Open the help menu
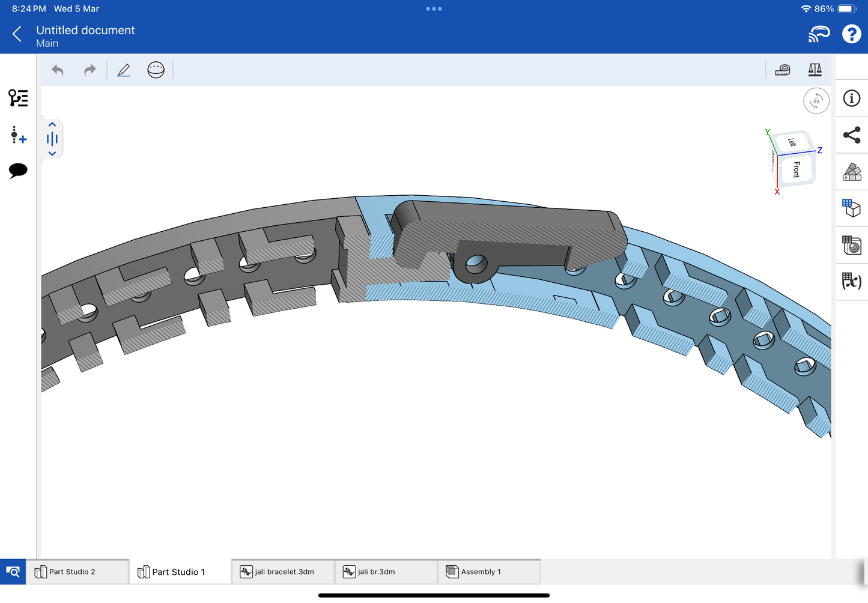Viewport: 868px width, 603px height. 851,34
